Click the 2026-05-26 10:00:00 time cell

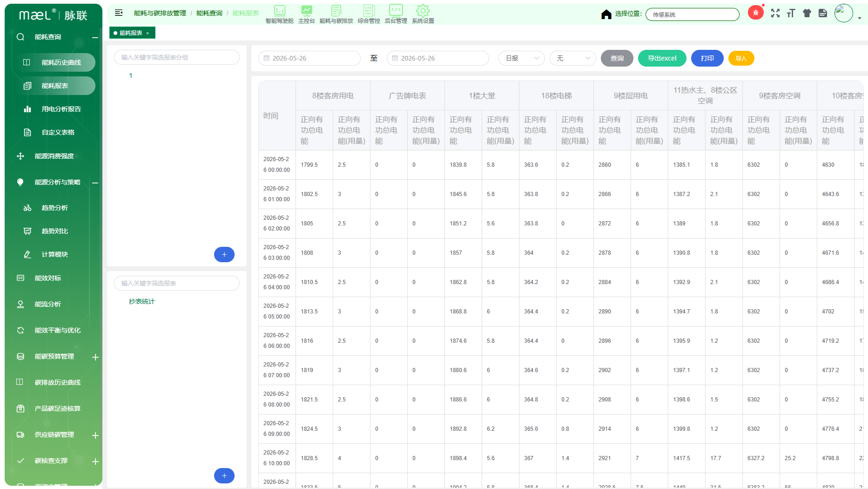point(277,458)
